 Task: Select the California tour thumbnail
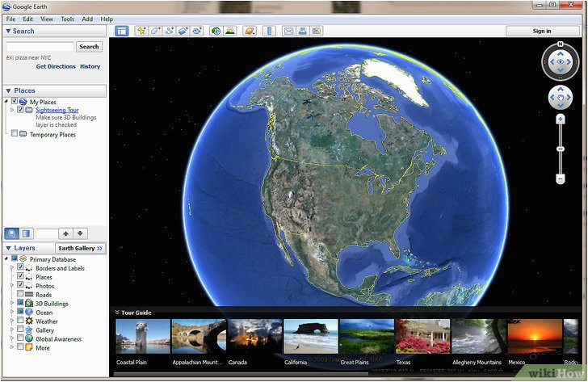(311, 336)
